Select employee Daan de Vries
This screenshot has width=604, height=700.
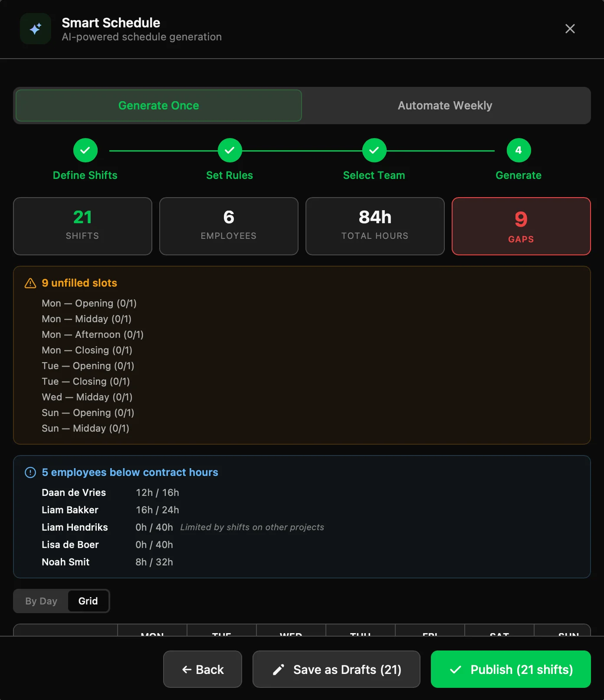[x=74, y=492]
